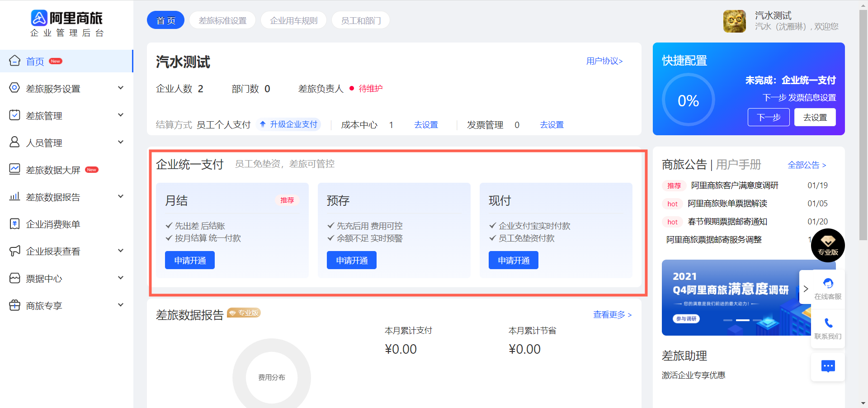868x408 pixels.
Task: Expand the 商旅专享 menu chevron
Action: 121,305
